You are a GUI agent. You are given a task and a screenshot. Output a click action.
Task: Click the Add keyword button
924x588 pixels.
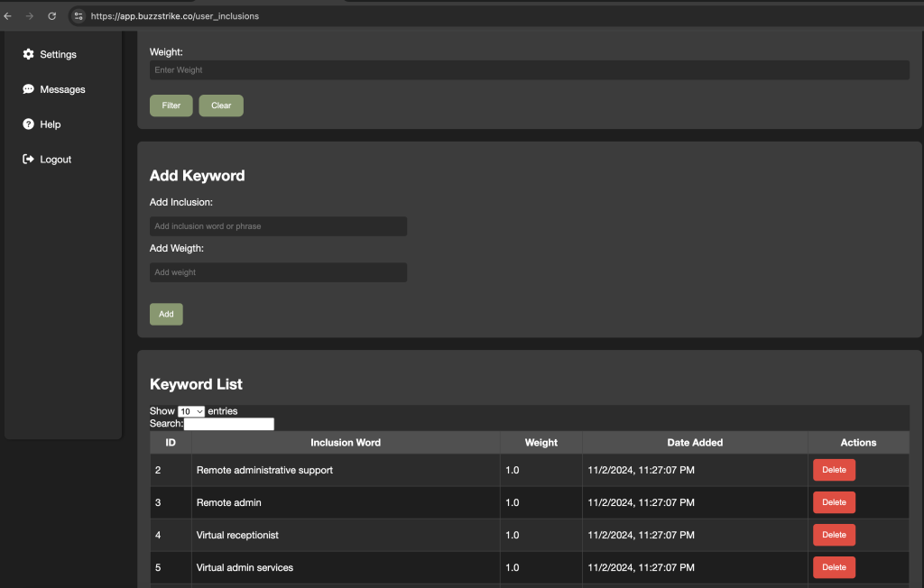[166, 314]
